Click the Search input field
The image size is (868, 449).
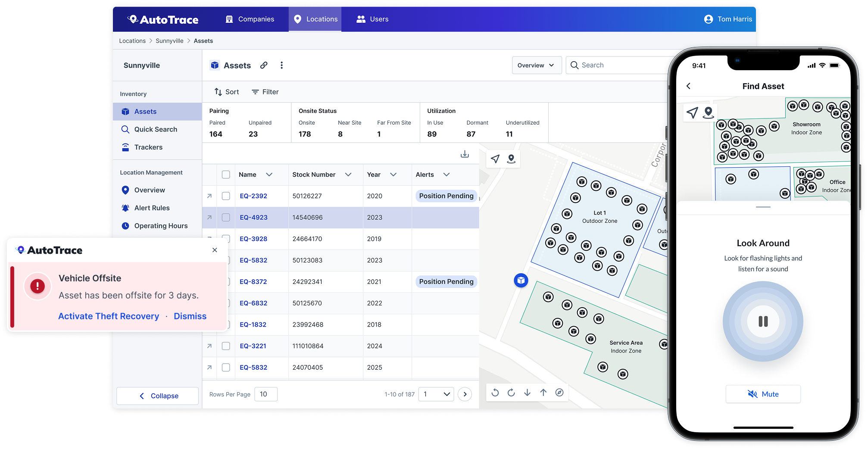pyautogui.click(x=617, y=65)
